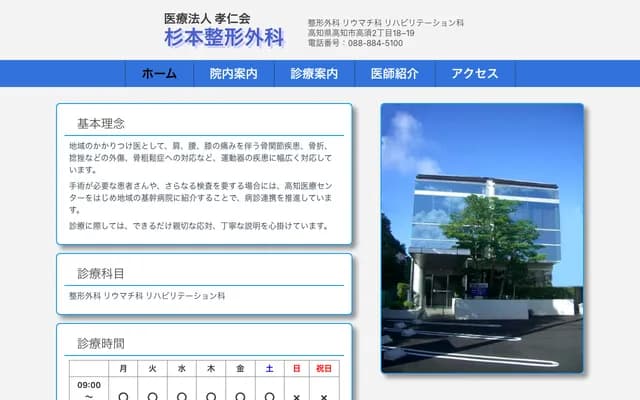Click the clinic building photo
Screen dimensions: 640x400
(x=482, y=238)
